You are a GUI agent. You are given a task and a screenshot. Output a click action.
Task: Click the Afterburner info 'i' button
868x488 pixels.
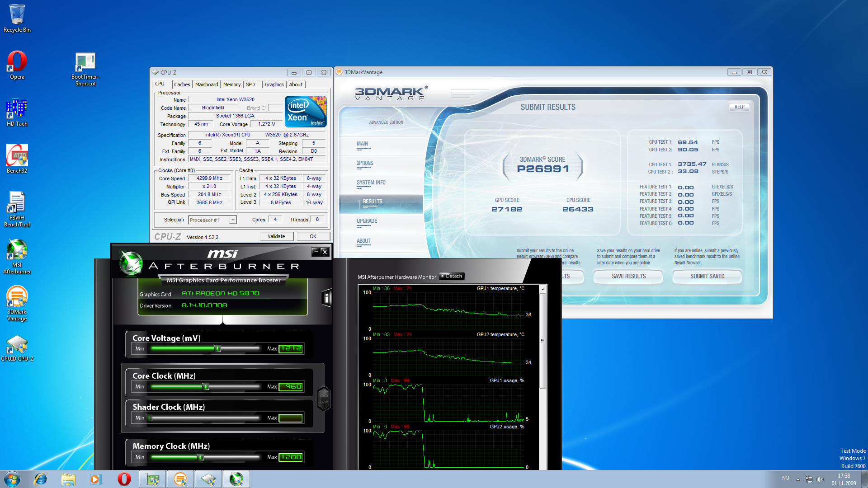326,298
